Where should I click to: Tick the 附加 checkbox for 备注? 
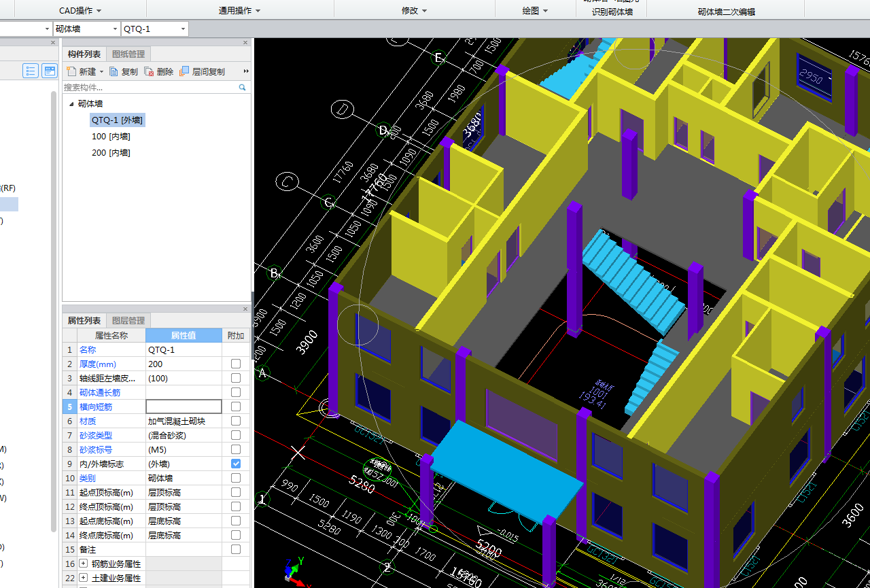[236, 549]
